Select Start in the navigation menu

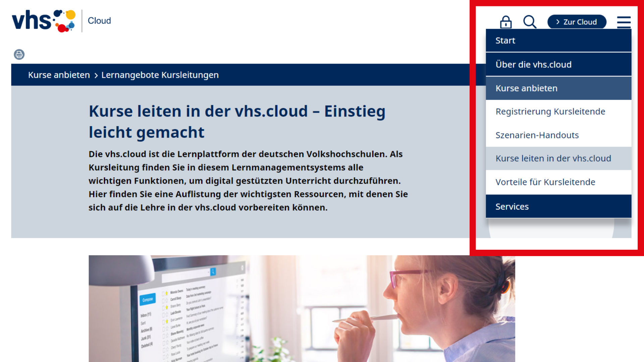505,41
